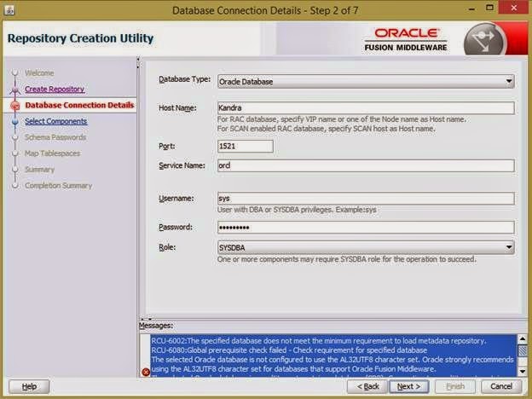Focus the Port field showing 1521
Image resolution: width=532 pixels, height=399 pixels.
pos(245,147)
